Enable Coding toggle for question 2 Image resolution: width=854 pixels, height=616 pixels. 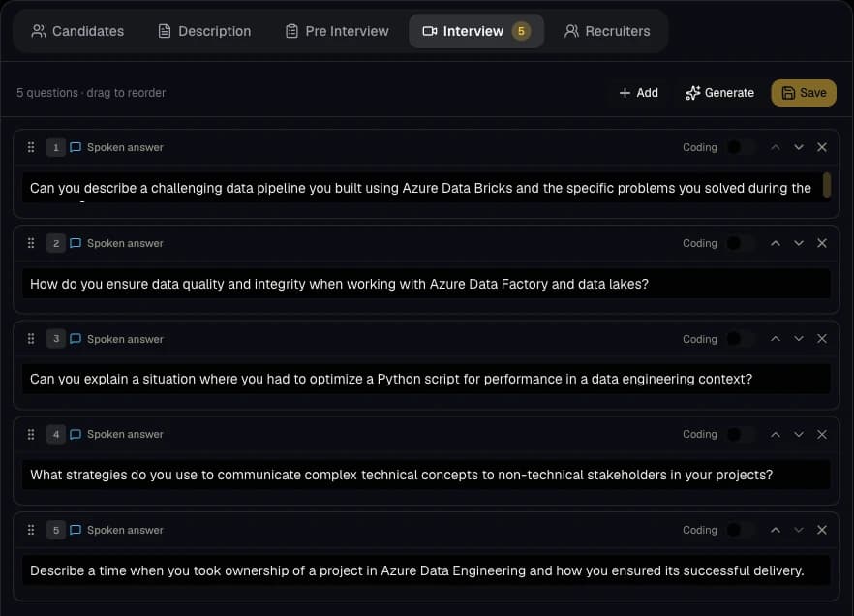[740, 243]
